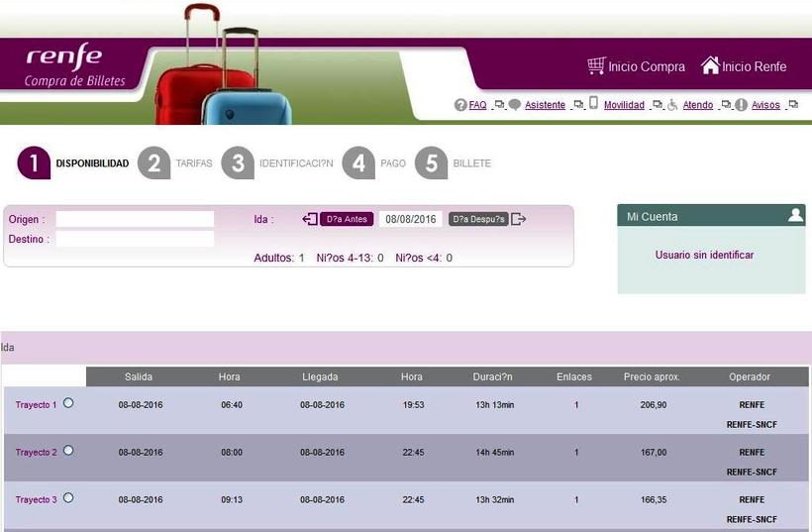Open Inicio Compra link
Viewport: 812px width, 532px height.
pos(647,66)
